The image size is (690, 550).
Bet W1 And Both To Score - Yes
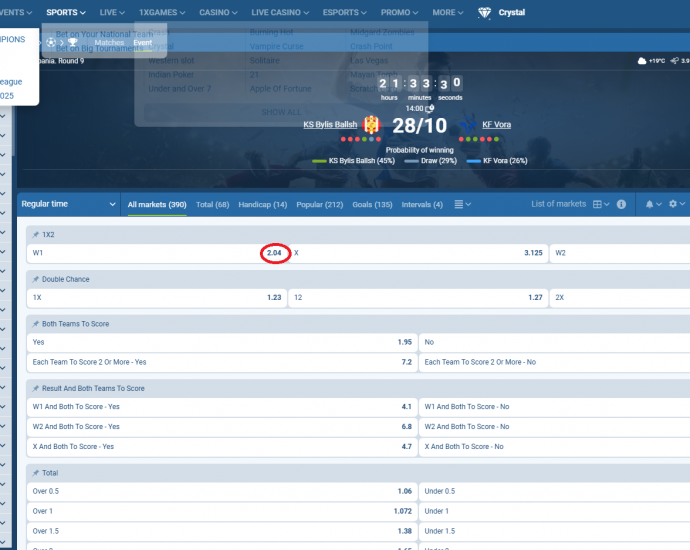(222, 407)
